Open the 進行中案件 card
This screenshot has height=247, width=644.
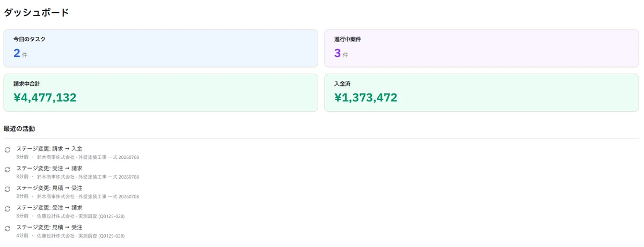coord(481,48)
